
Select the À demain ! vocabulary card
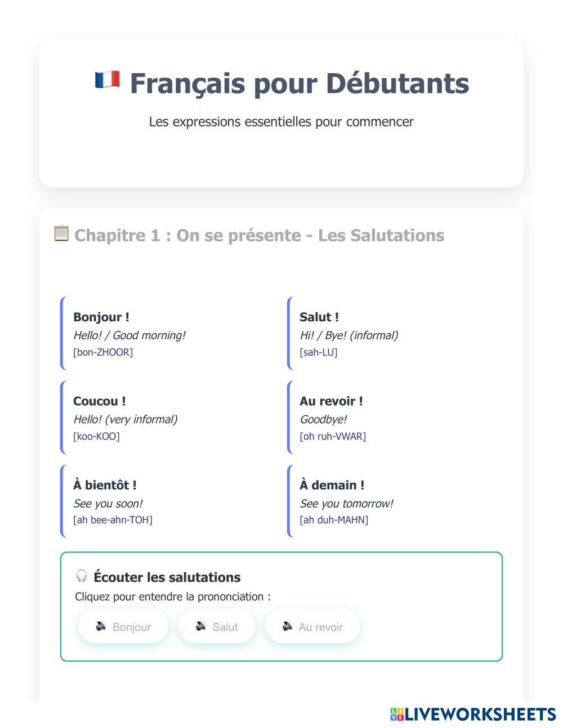[x=394, y=501]
